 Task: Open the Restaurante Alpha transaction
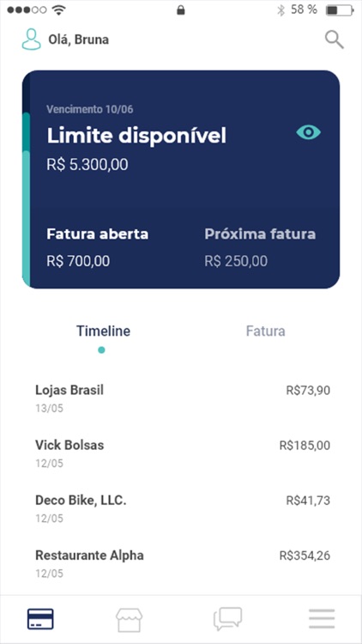183,563
